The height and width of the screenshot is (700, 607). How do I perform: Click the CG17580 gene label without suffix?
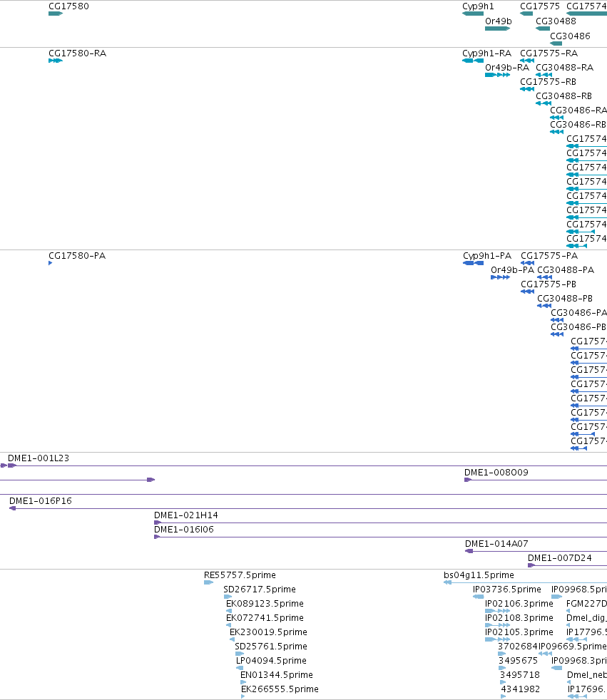(x=68, y=6)
